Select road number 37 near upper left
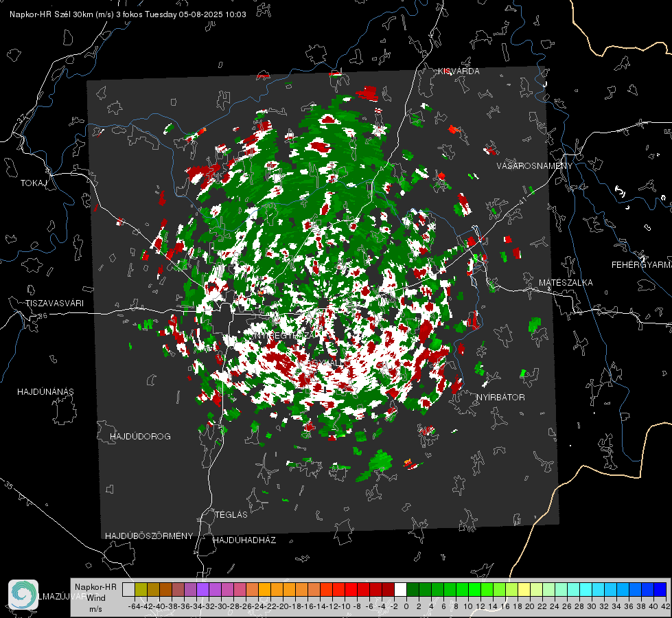672x618 pixels. [x=21, y=118]
